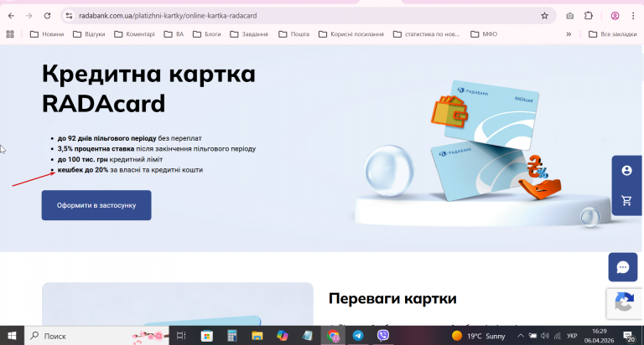Screen dimensions: 644x345
Task: Click the taskbar Поиск search box
Action: (97, 336)
